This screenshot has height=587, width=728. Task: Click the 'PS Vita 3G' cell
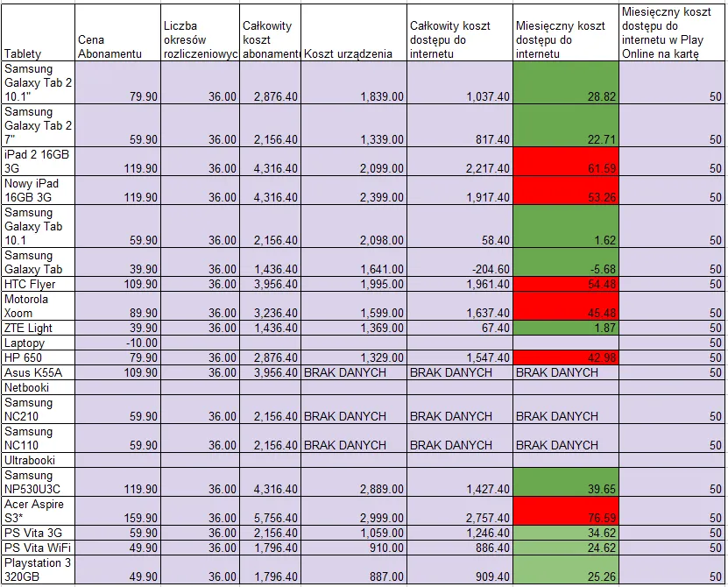point(38,533)
